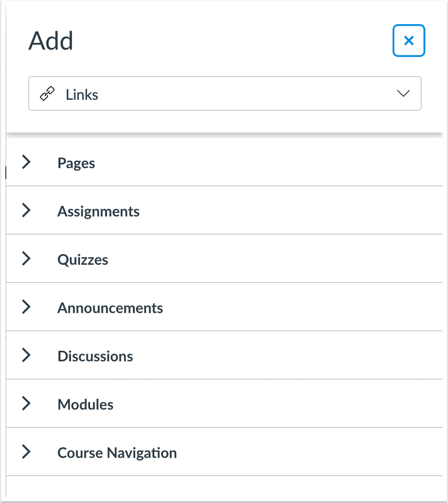This screenshot has height=503, width=448.
Task: Click the Links text in selector
Action: [82, 95]
